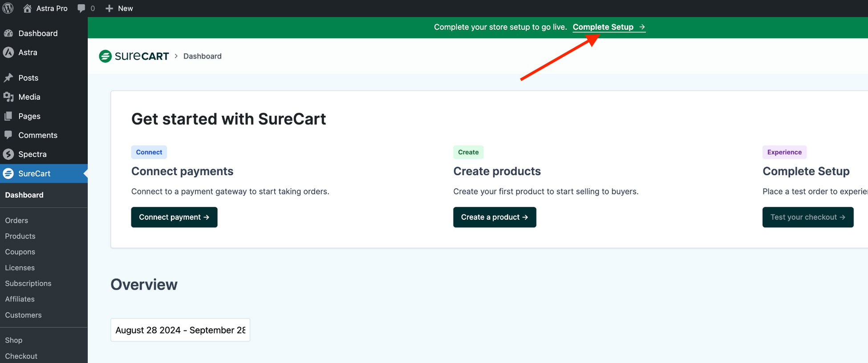
Task: Click the plus icon beside New
Action: [109, 8]
